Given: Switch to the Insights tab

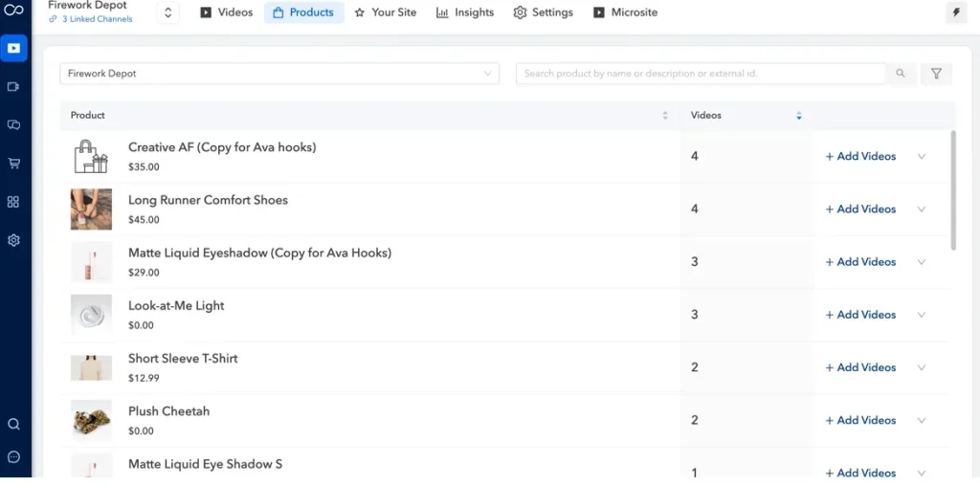Looking at the screenshot, I should pyautogui.click(x=465, y=12).
